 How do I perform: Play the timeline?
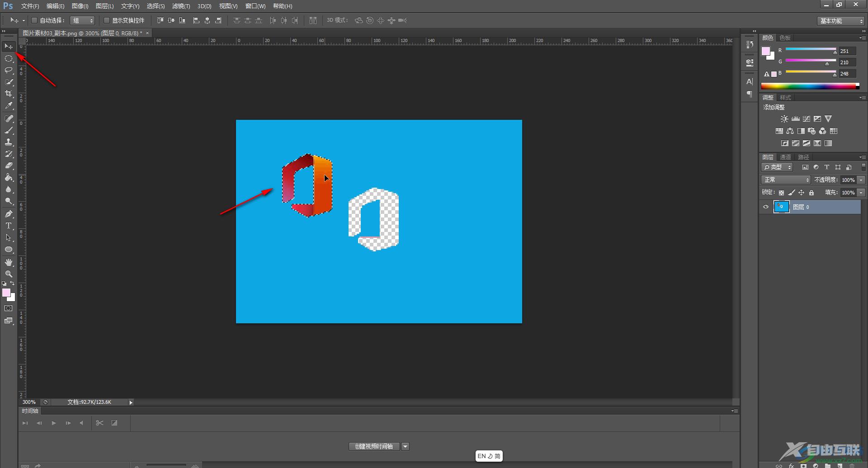(x=54, y=423)
